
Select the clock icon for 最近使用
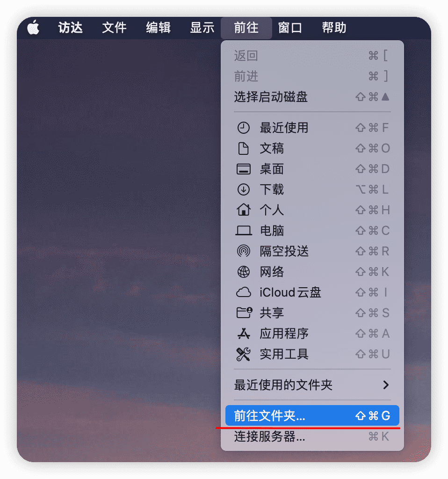[x=243, y=128]
